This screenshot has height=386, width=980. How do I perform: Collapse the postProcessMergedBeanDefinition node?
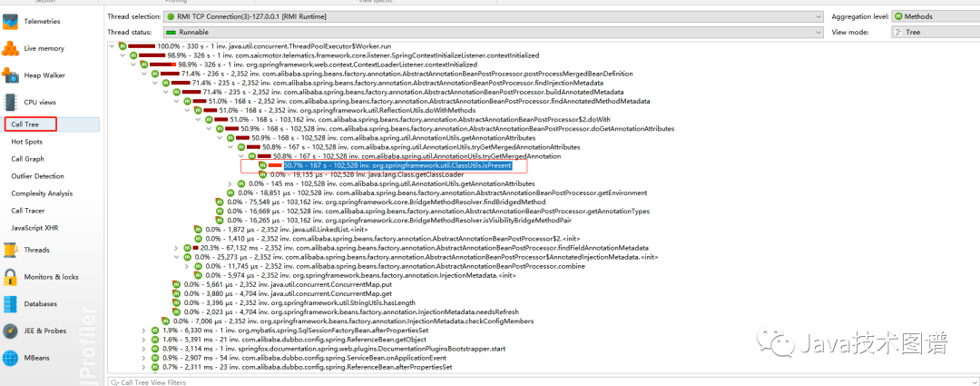pyautogui.click(x=144, y=74)
